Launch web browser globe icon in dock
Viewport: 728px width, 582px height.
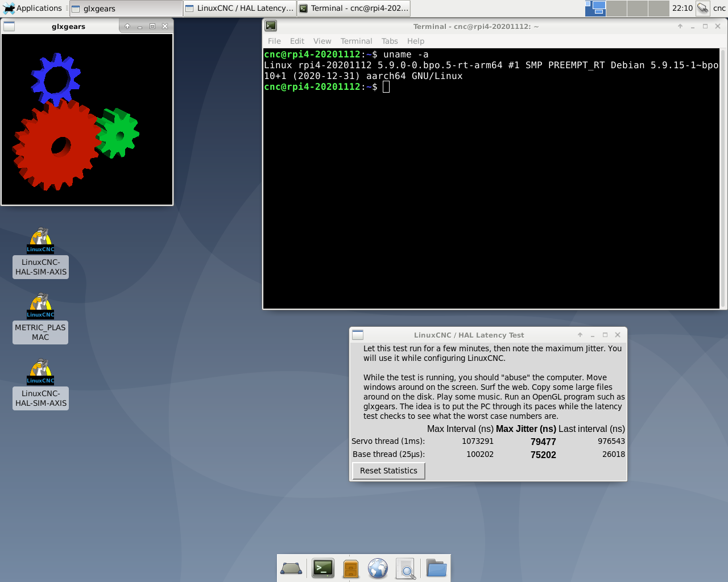[378, 568]
